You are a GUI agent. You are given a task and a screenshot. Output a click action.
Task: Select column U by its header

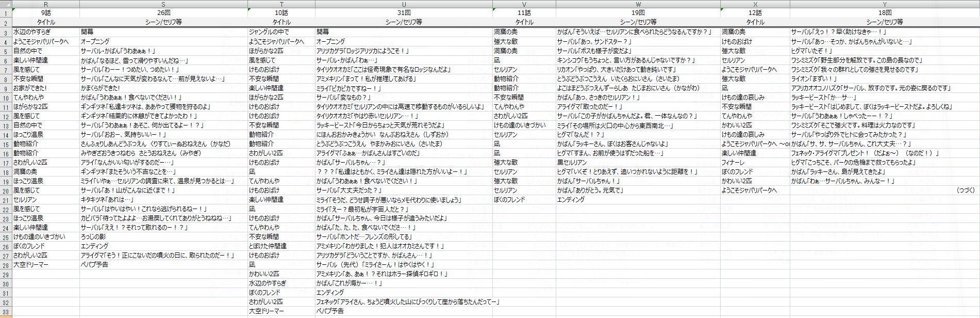click(x=404, y=4)
